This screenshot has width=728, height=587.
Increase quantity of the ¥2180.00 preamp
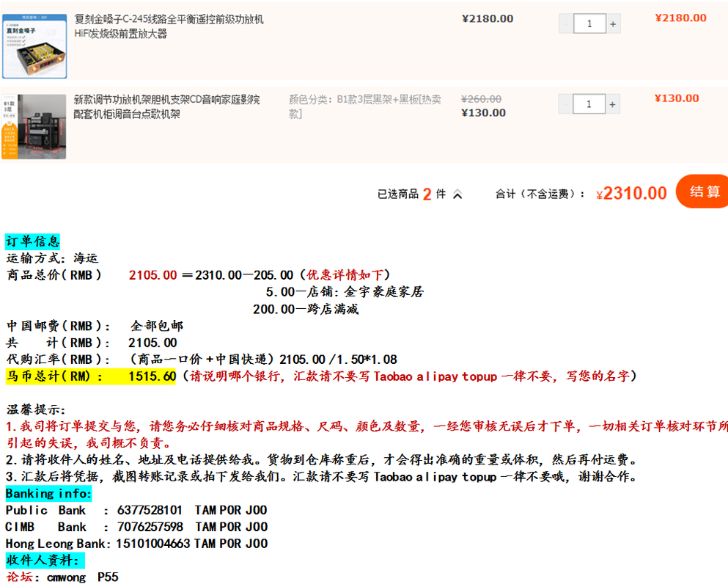pyautogui.click(x=613, y=23)
